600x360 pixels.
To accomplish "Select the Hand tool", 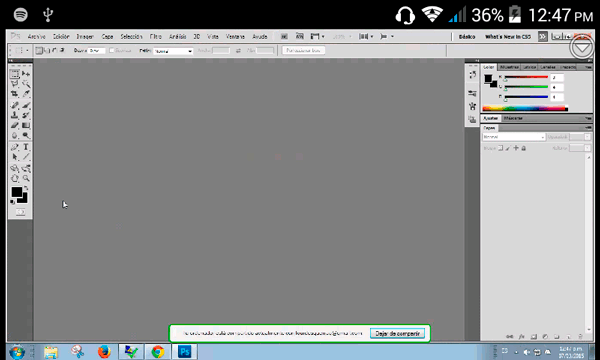I will point(15,178).
